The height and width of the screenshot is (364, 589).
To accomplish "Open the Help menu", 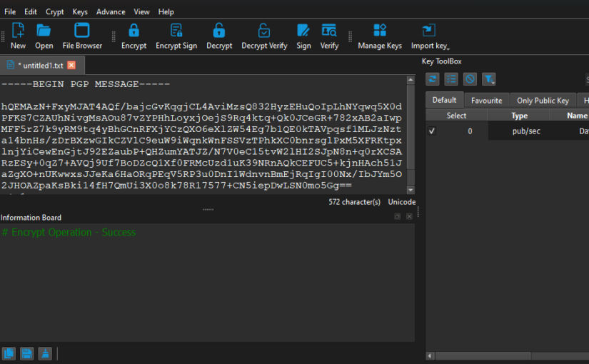I will click(x=166, y=11).
